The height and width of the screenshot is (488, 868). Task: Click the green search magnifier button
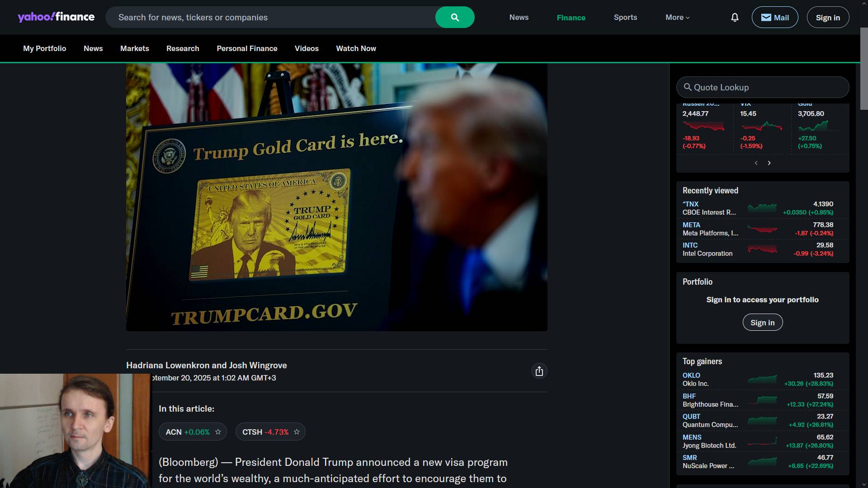tap(454, 18)
